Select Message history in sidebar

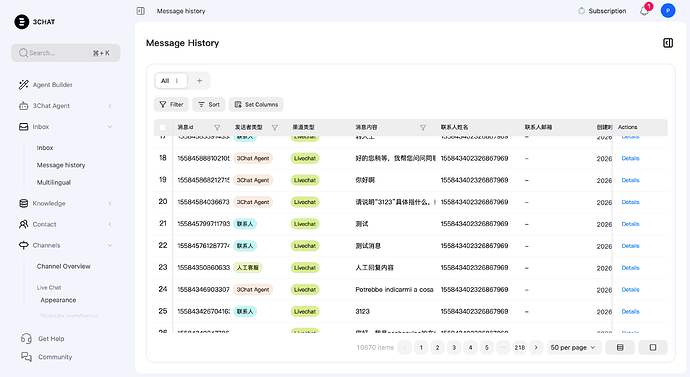click(x=61, y=165)
